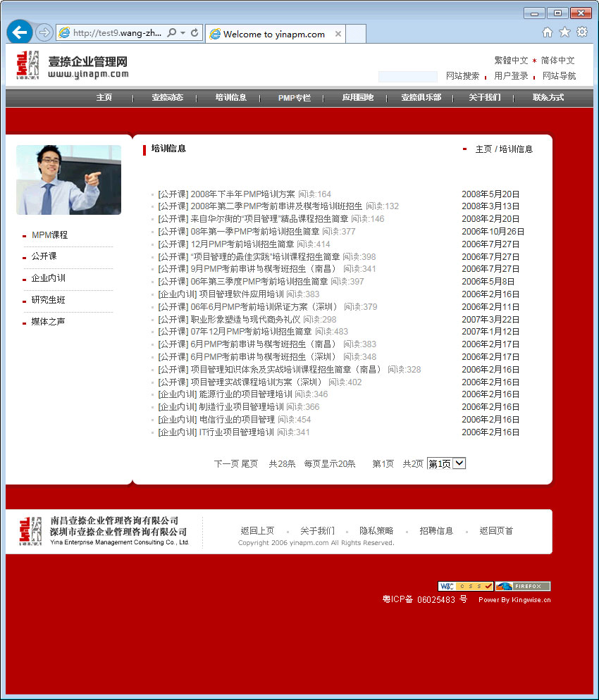Image resolution: width=599 pixels, height=700 pixels.
Task: Open 电信行业的项目管理 article
Action: 237,420
